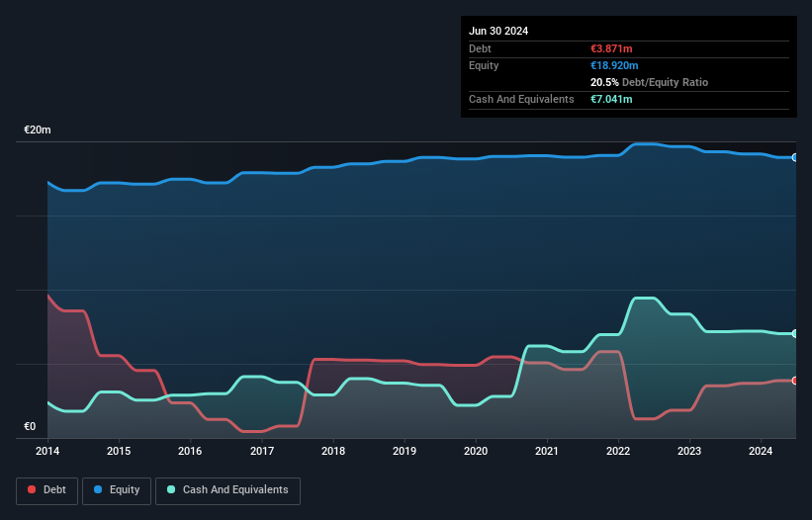The width and height of the screenshot is (812, 520).
Task: Click the Equity row label in tooltip
Action: coord(484,65)
